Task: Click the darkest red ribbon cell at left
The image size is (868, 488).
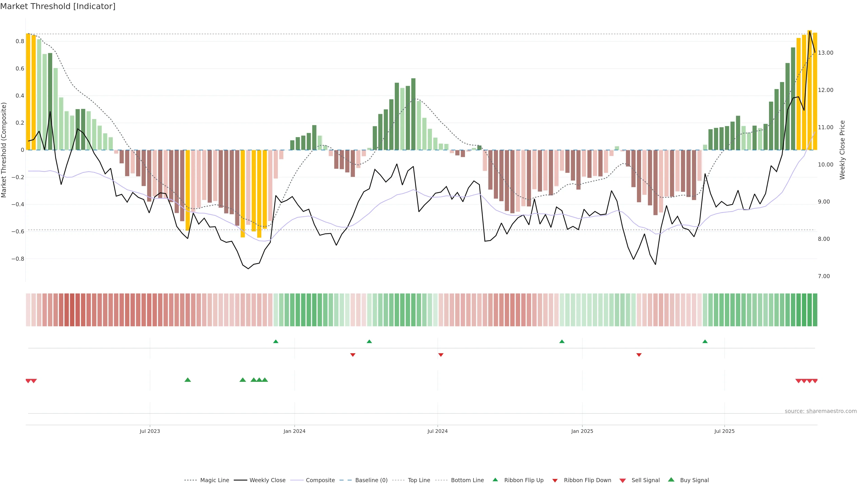Action: pos(72,310)
